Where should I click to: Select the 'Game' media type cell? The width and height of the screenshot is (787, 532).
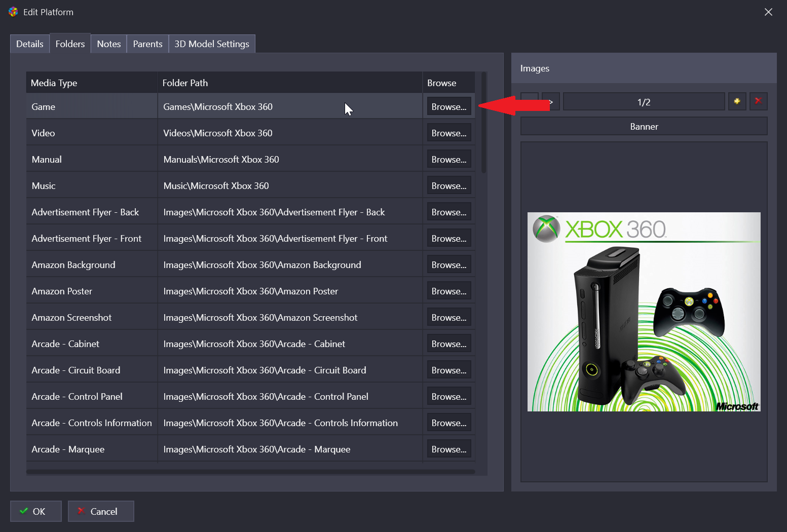[x=92, y=106]
